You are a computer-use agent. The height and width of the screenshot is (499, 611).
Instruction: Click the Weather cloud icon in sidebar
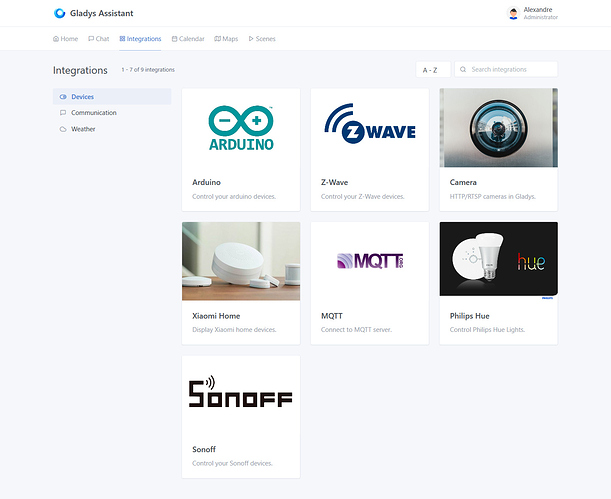click(63, 129)
